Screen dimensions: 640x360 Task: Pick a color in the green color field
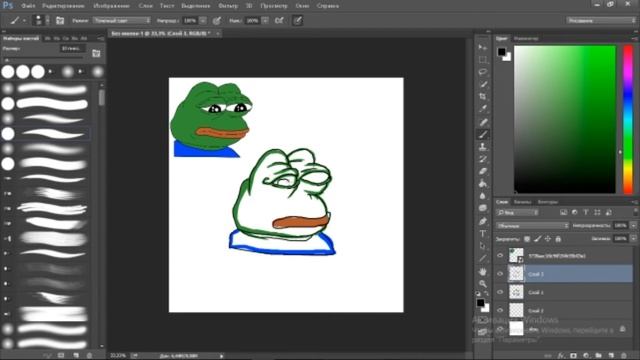click(564, 119)
